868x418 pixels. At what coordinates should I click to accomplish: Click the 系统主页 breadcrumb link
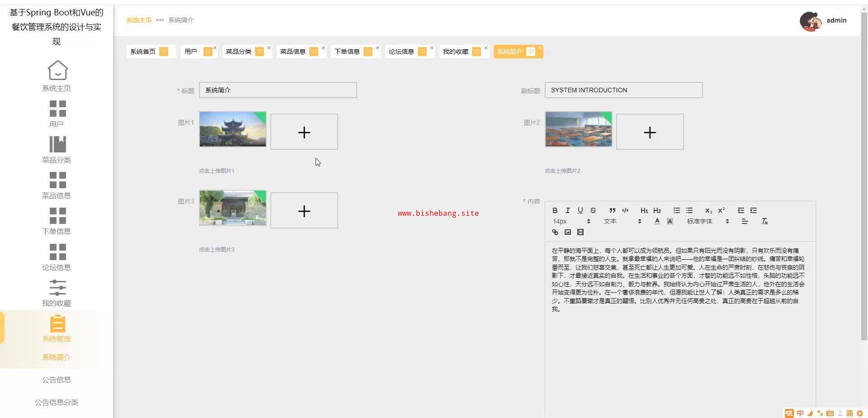[139, 20]
